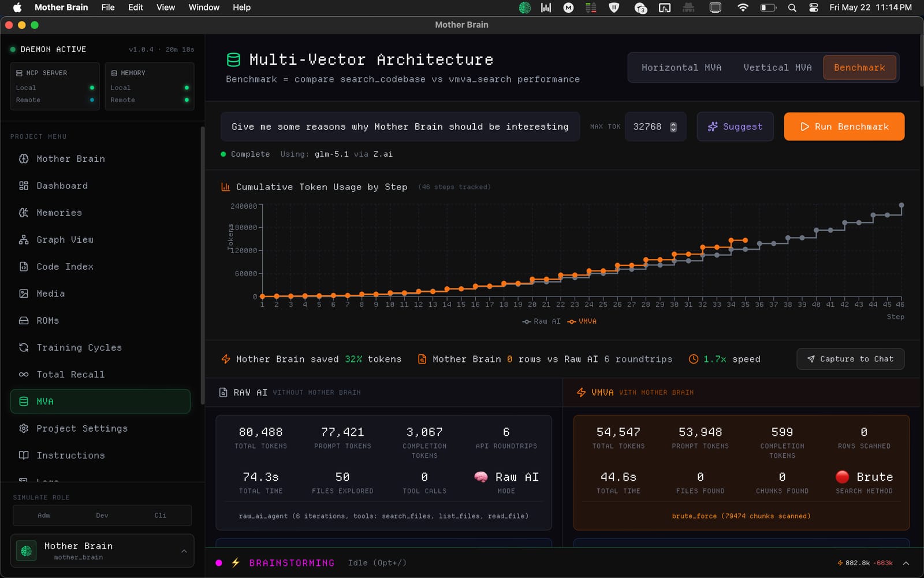The image size is (924, 578).
Task: Click the MCP Server status card
Action: click(55, 86)
